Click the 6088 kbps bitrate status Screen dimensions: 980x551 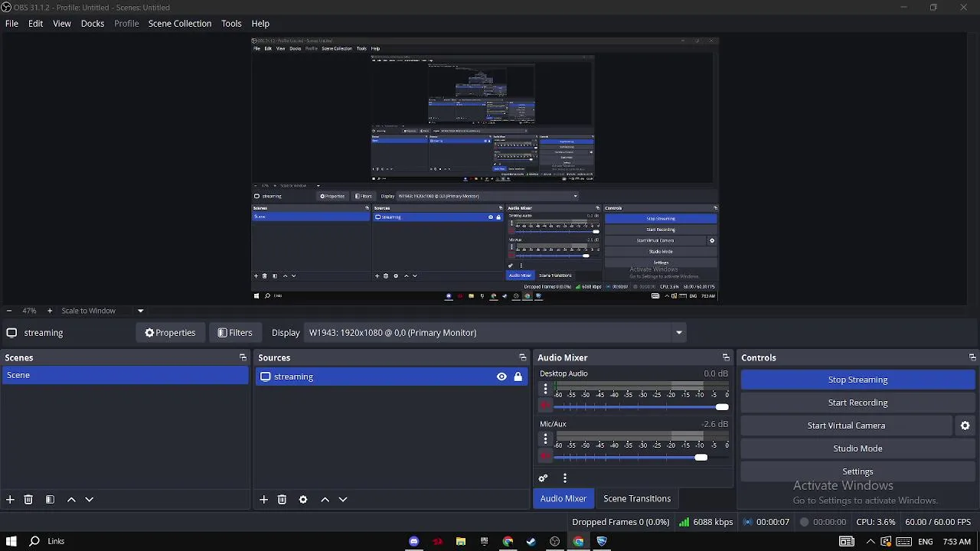click(x=706, y=522)
